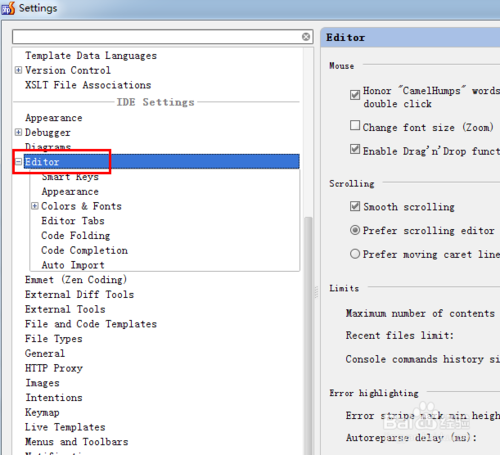
Task: Open Editor Tabs settings page
Action: coord(73,221)
